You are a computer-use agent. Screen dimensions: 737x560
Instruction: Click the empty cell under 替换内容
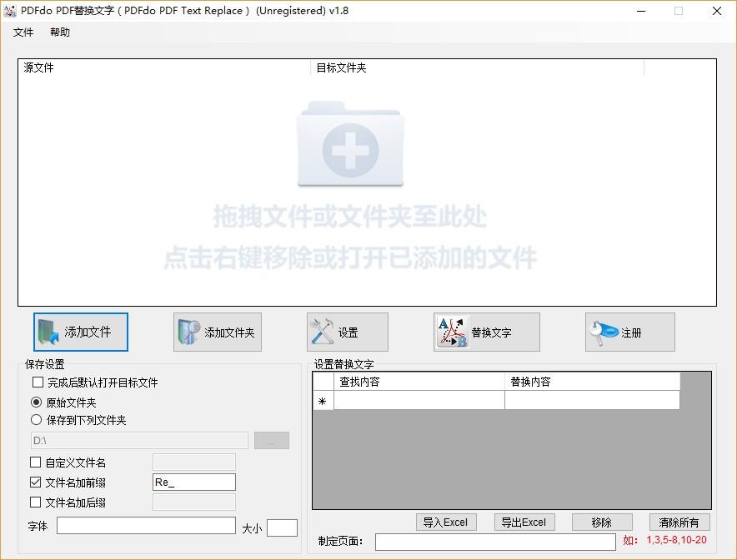(592, 400)
